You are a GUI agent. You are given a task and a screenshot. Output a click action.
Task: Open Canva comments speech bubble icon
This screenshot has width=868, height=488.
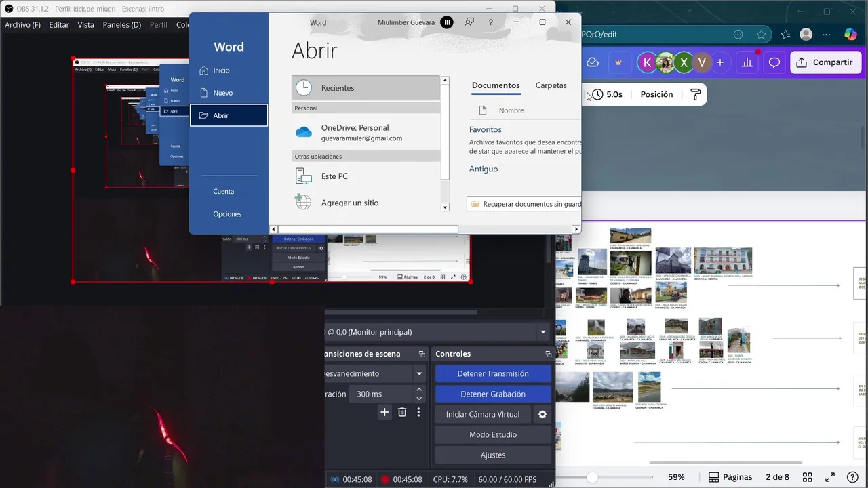coord(774,62)
